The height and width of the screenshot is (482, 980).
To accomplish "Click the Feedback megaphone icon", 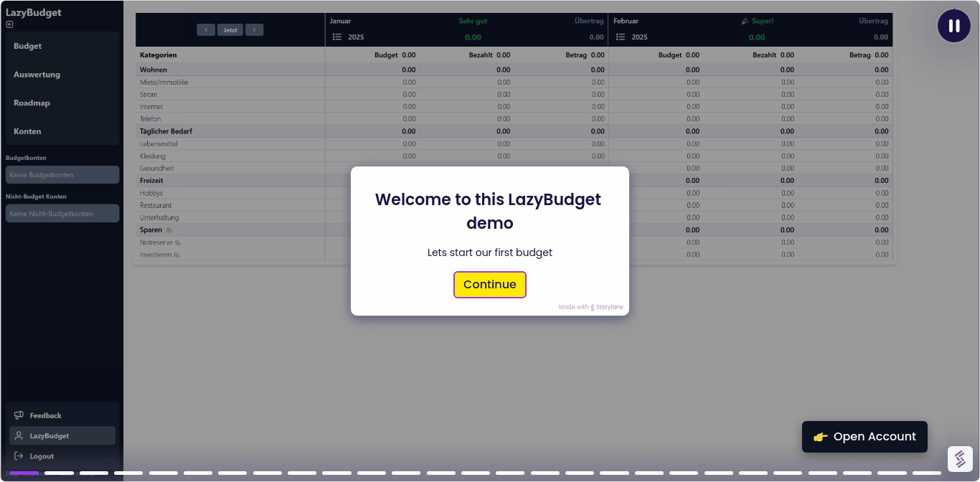I will click(x=19, y=415).
